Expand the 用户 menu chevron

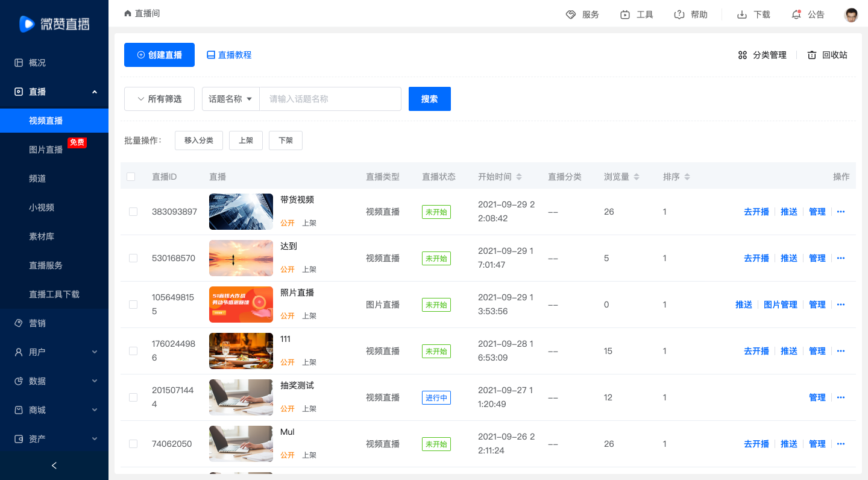pos(95,352)
